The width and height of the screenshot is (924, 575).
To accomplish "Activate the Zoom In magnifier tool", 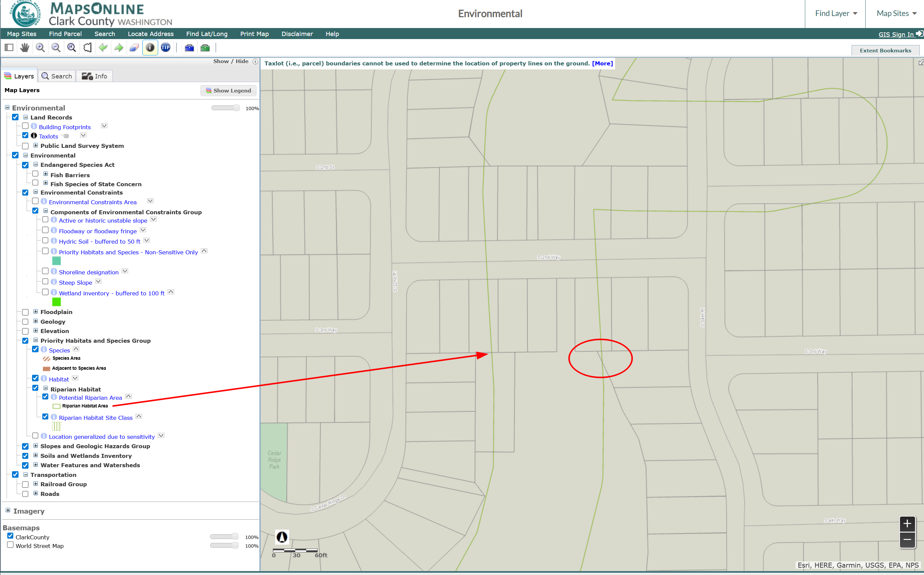I will coord(40,47).
